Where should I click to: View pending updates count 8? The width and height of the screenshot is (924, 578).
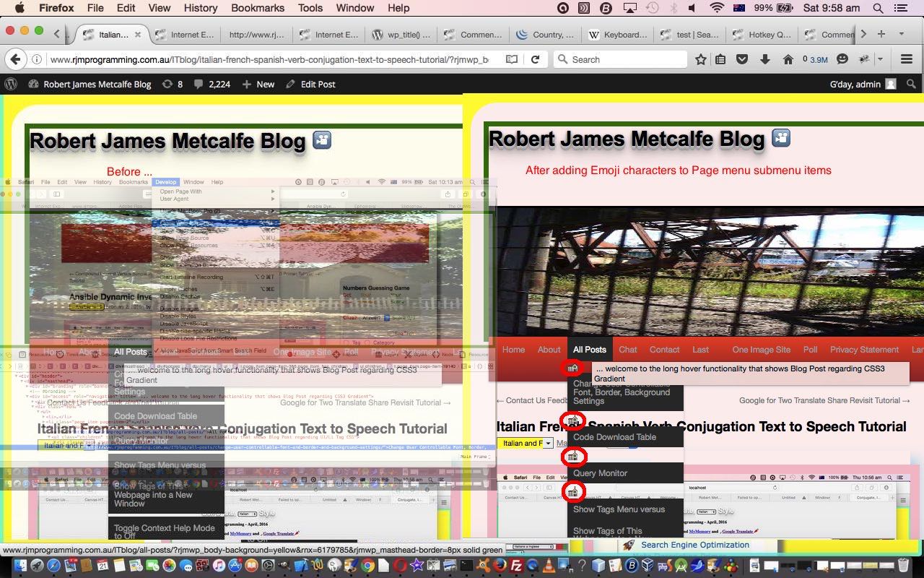(x=173, y=84)
